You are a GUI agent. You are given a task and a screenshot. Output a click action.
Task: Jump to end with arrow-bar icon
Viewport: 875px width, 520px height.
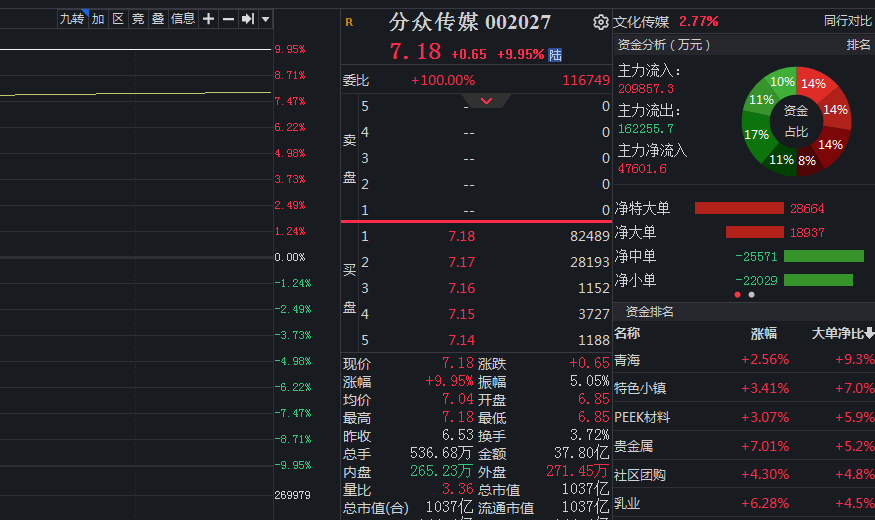coord(248,19)
